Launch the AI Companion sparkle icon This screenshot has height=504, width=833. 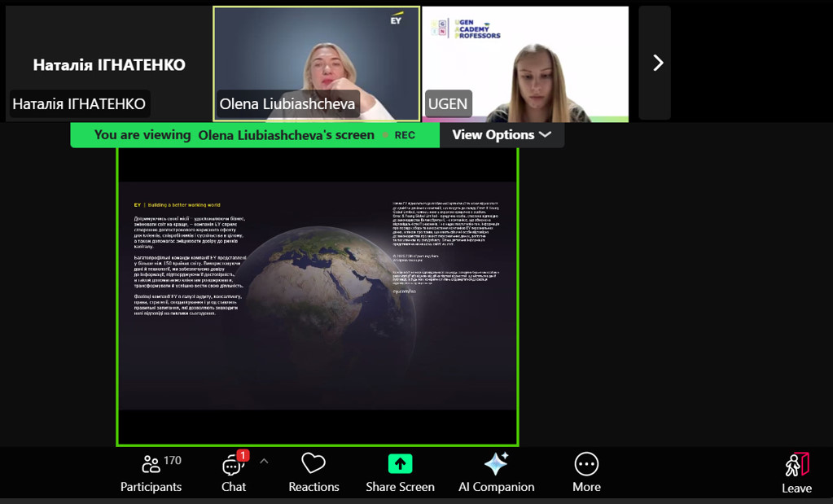pyautogui.click(x=496, y=464)
